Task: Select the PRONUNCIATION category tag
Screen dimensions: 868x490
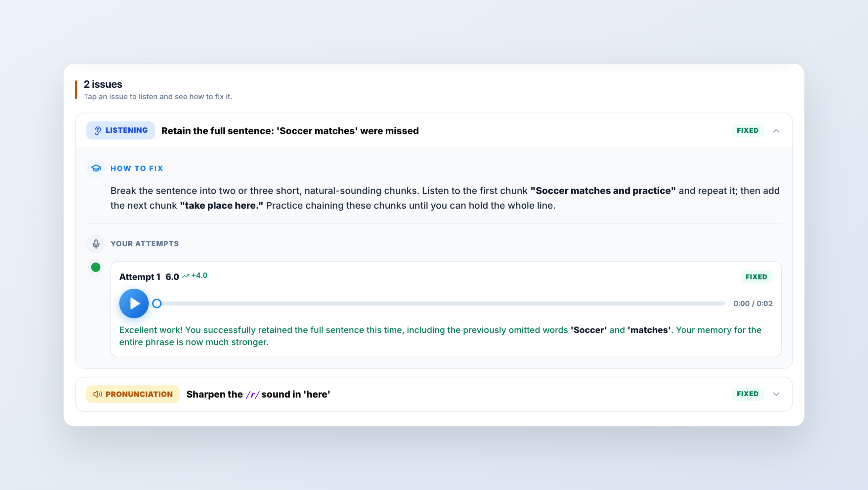Action: 133,394
